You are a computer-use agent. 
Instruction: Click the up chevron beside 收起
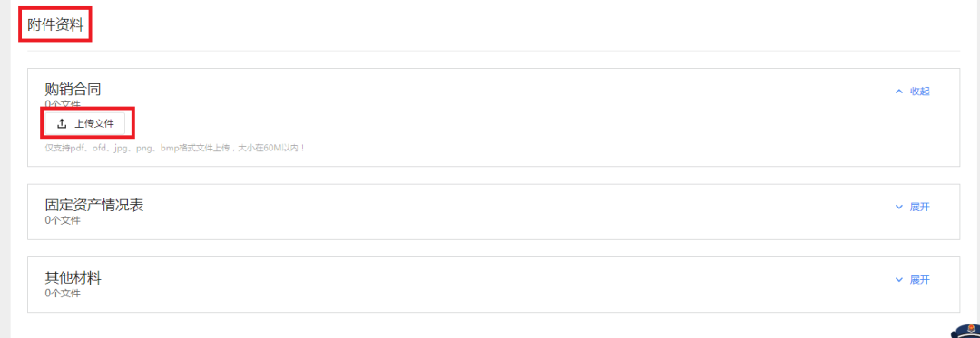tap(899, 91)
